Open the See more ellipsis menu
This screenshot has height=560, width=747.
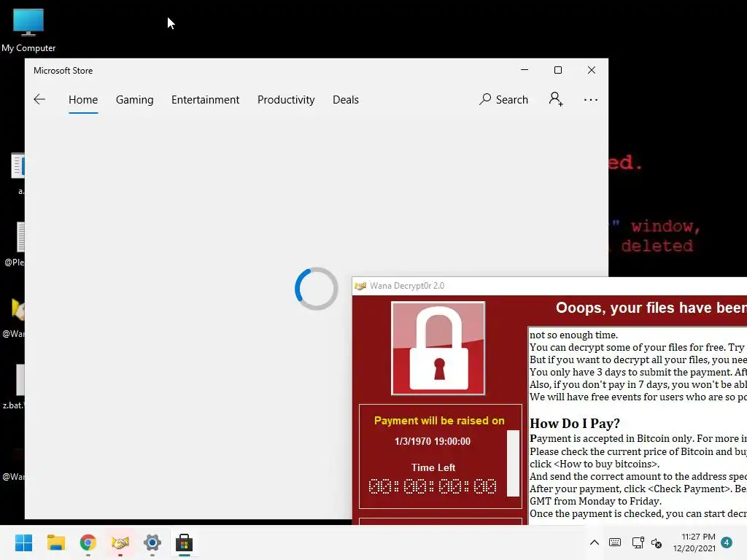(591, 99)
